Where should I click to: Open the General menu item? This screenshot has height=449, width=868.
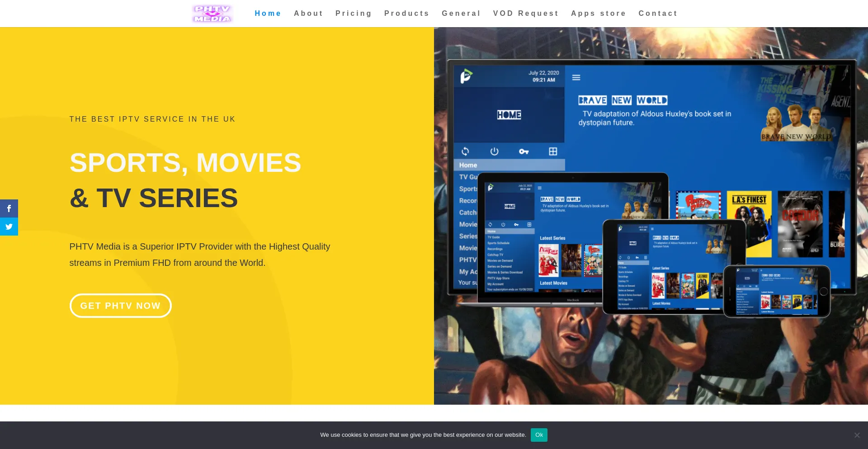click(461, 14)
